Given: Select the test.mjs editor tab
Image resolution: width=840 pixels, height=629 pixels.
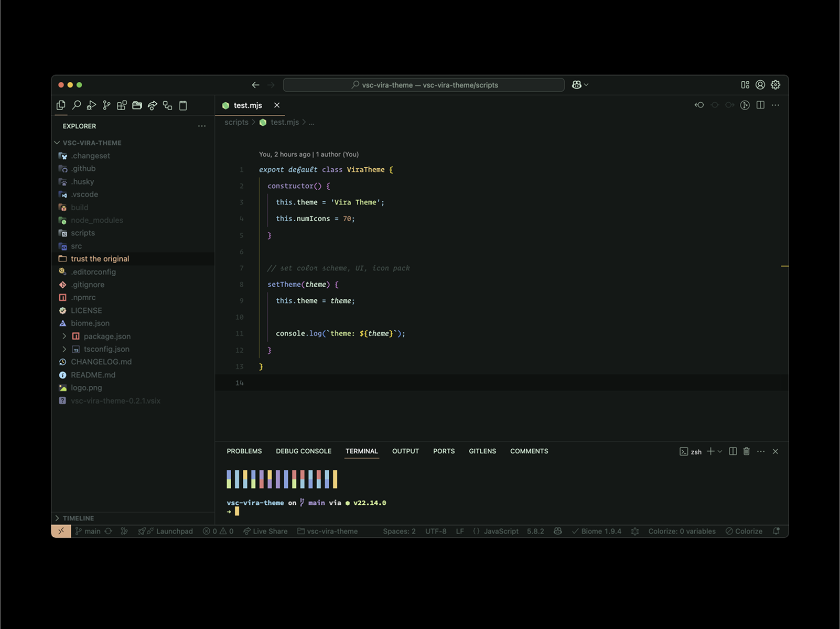Looking at the screenshot, I should (x=250, y=105).
